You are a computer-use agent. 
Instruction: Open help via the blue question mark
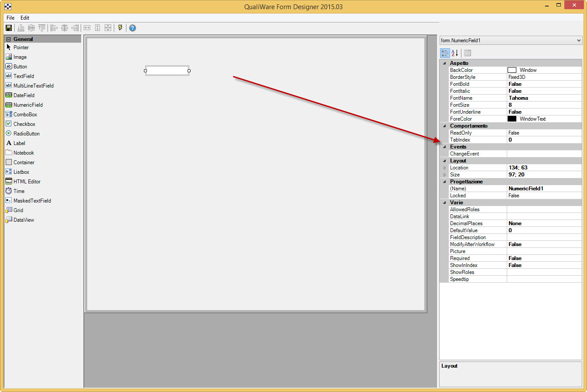(133, 28)
